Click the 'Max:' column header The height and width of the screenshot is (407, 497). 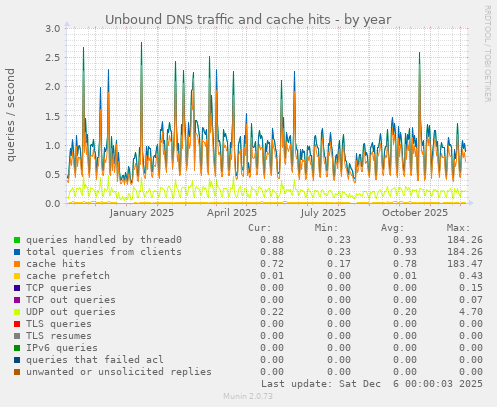point(458,228)
